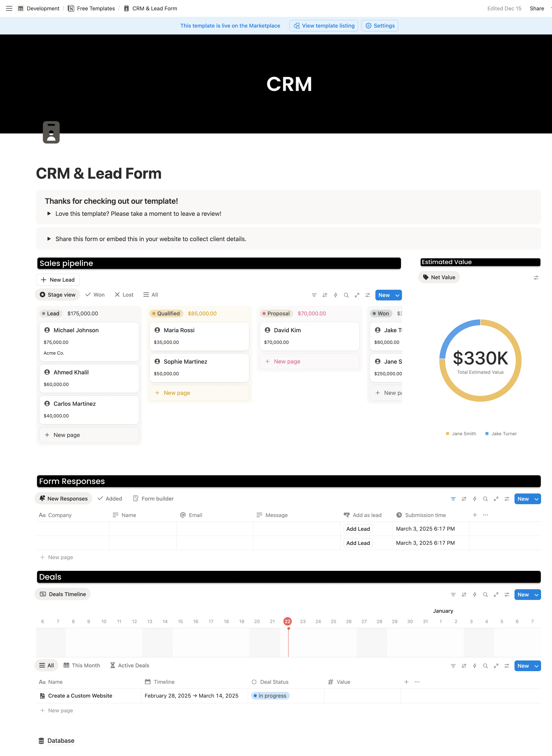
Task: Open dropdown arrow beside Sales pipeline New button
Action: 397,295
